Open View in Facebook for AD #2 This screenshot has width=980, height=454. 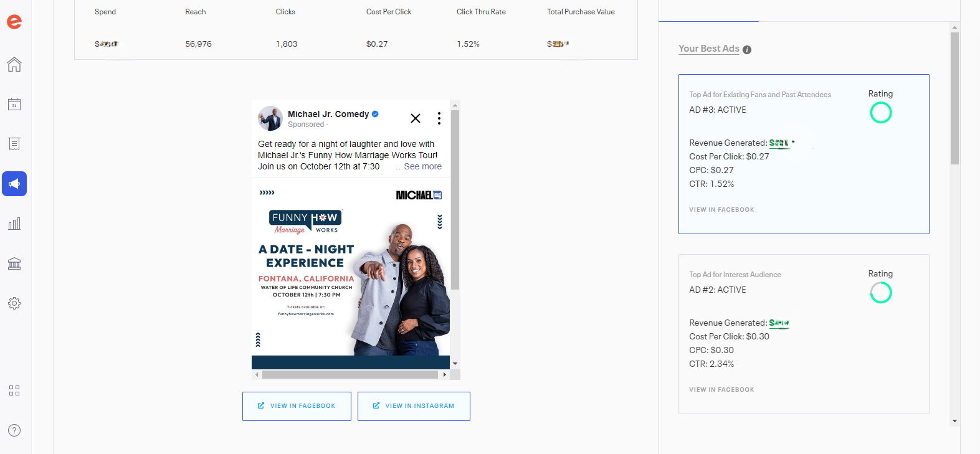tap(721, 390)
